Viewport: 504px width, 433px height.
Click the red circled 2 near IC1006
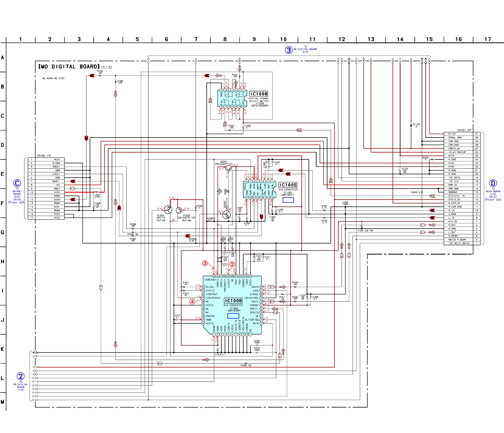click(232, 264)
